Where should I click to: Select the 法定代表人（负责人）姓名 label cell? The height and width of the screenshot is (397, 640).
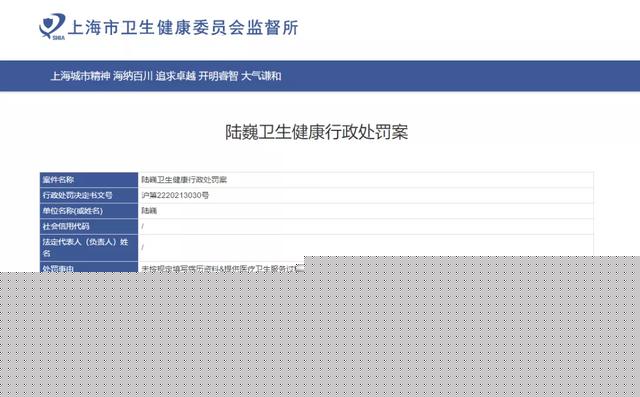(x=89, y=248)
